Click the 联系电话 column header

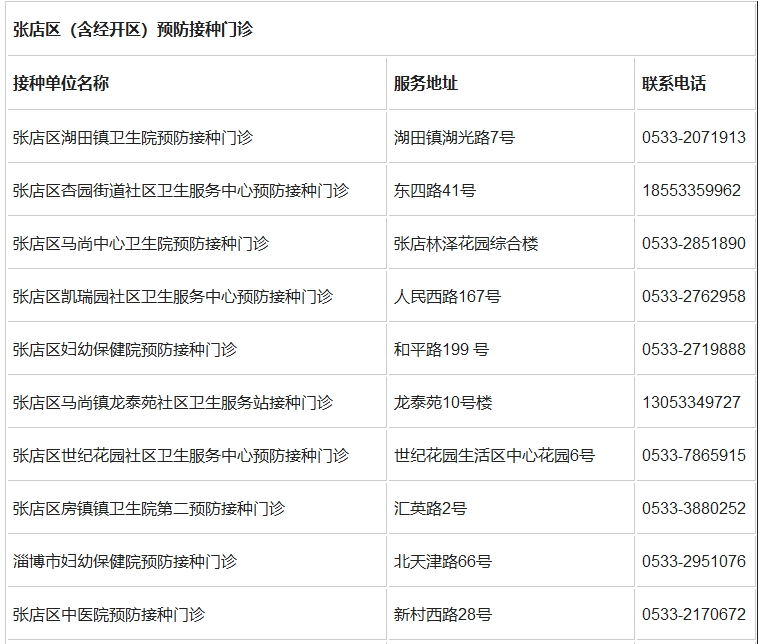click(674, 84)
